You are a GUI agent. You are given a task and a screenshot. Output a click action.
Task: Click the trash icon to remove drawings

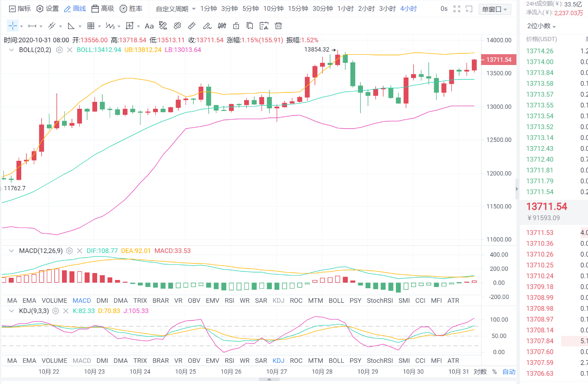coord(278,26)
